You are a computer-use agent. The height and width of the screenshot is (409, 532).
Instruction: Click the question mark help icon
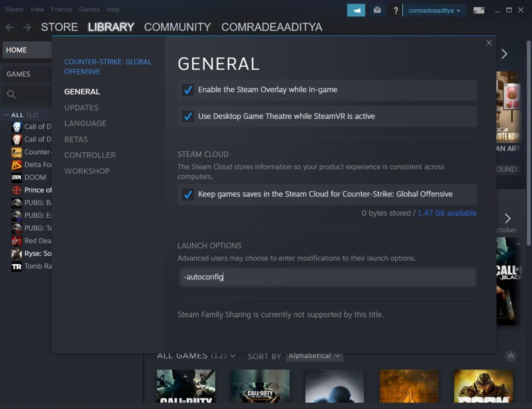pyautogui.click(x=396, y=10)
